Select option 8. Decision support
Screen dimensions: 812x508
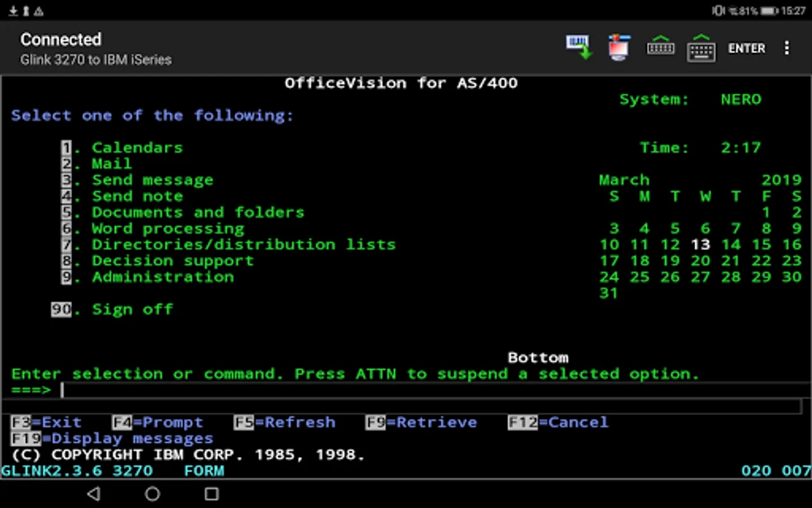(x=157, y=261)
